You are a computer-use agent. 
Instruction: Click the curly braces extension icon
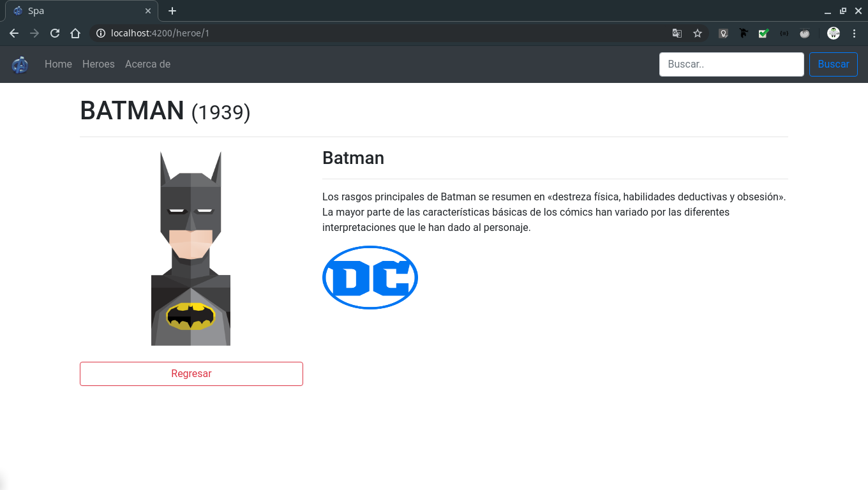click(x=784, y=33)
